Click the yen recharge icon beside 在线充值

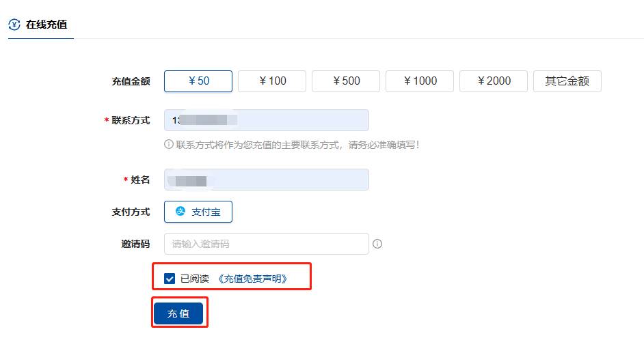click(x=14, y=25)
